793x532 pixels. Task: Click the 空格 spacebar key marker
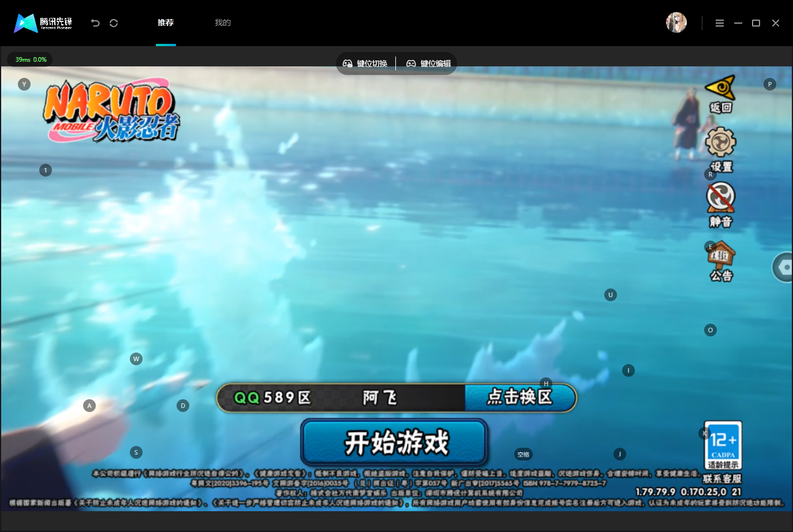point(523,454)
